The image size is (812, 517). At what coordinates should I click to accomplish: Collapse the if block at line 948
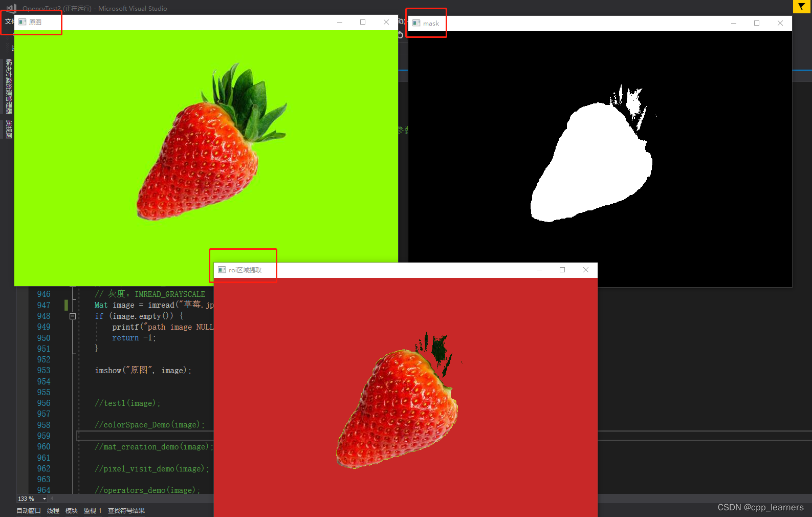pyautogui.click(x=73, y=316)
